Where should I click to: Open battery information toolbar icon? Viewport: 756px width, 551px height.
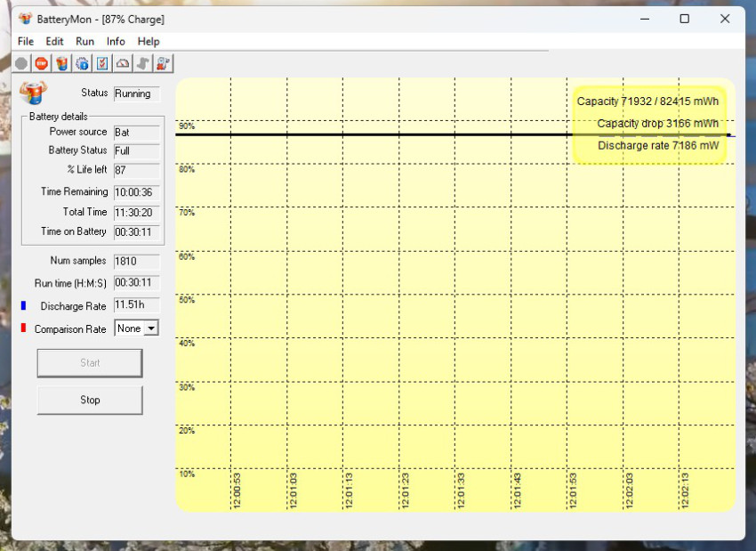[61, 63]
